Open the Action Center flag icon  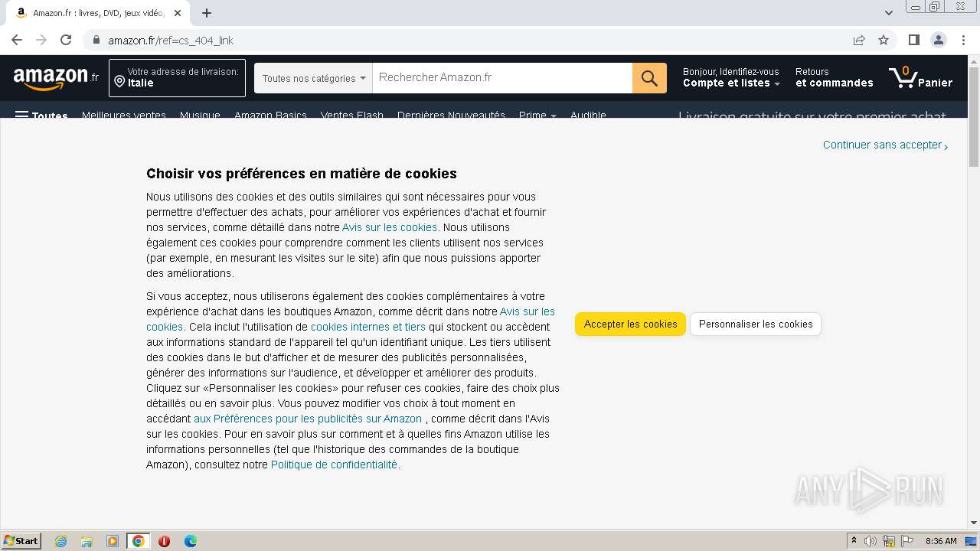tap(907, 541)
